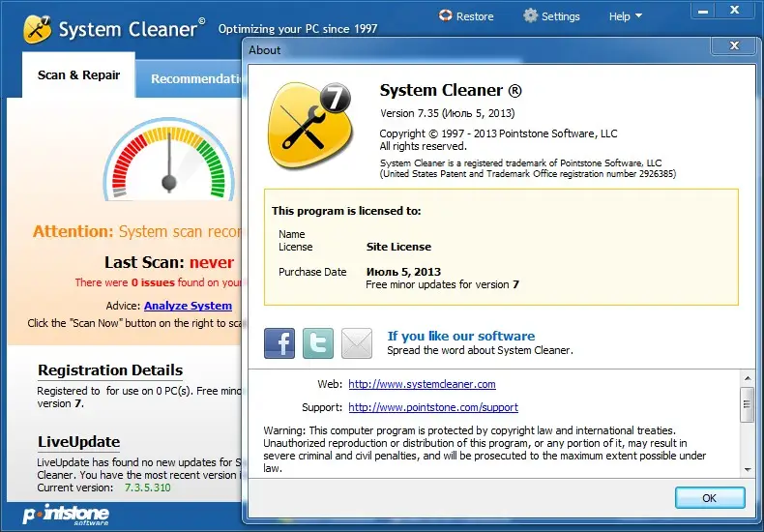The width and height of the screenshot is (764, 532).
Task: Switch to the Scan & Repair tab
Action: click(78, 75)
